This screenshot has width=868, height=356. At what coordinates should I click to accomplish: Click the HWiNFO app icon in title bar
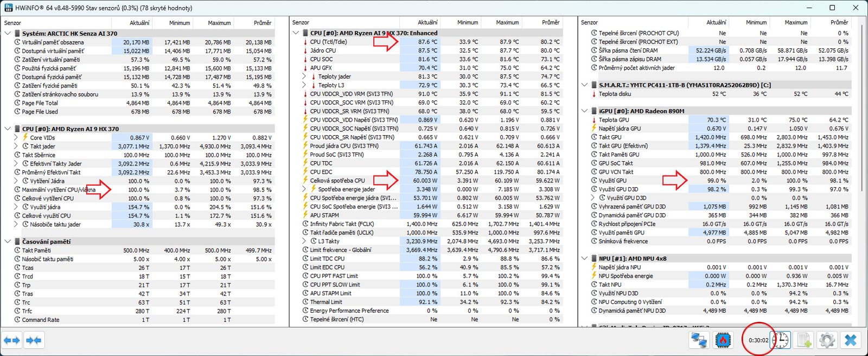click(8, 8)
